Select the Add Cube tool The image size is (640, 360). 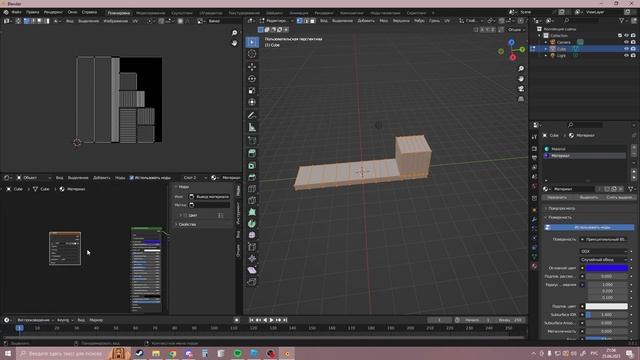click(252, 140)
